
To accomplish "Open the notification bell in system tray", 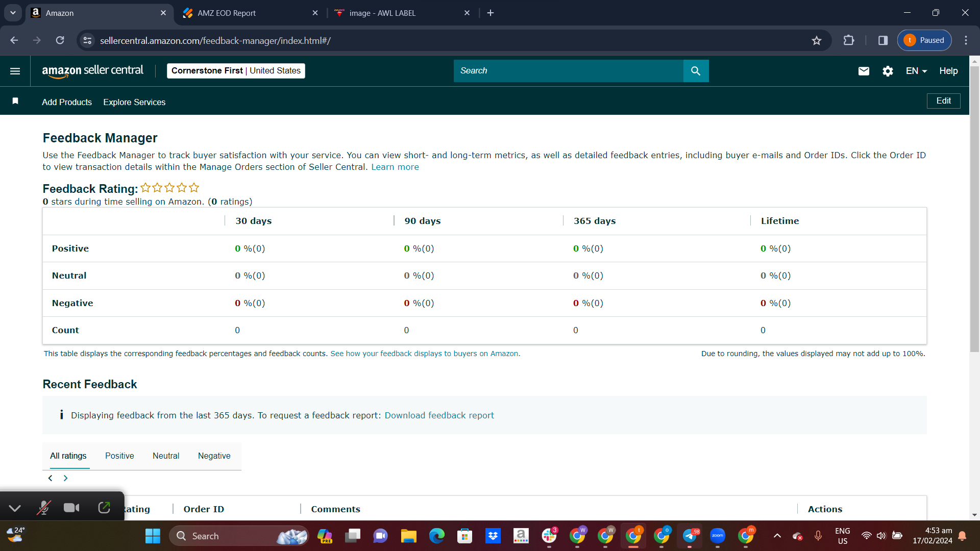I will point(962,536).
